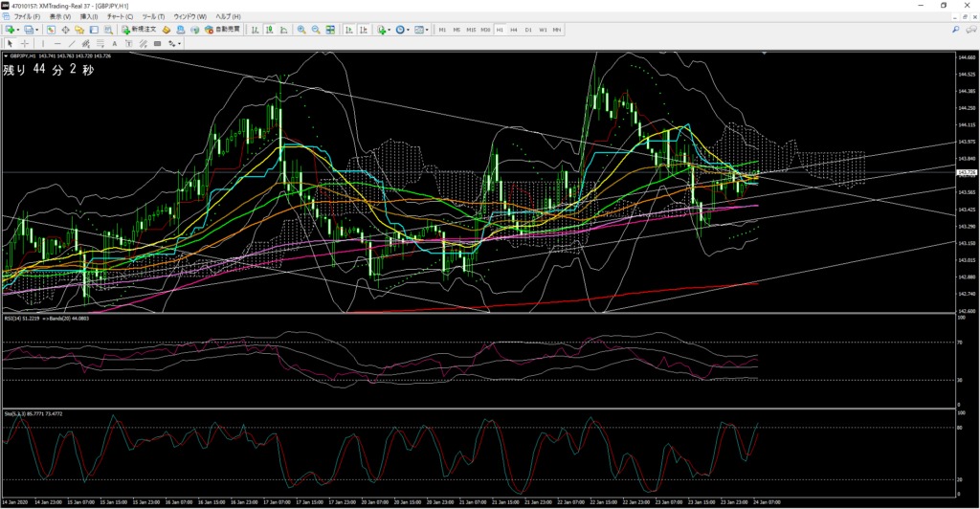Screen dimensions: 980x509
Task: Switch timeframe to M15
Action: (471, 30)
